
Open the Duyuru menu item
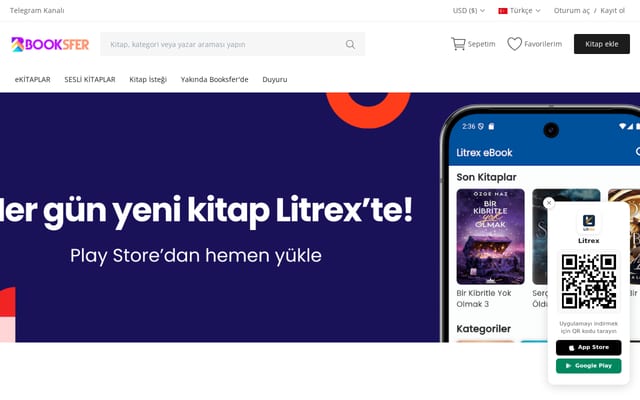(275, 80)
